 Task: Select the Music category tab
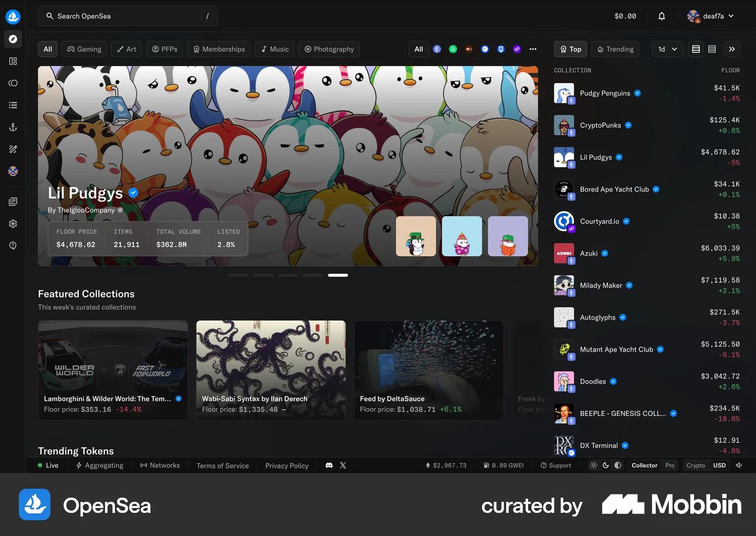(275, 49)
